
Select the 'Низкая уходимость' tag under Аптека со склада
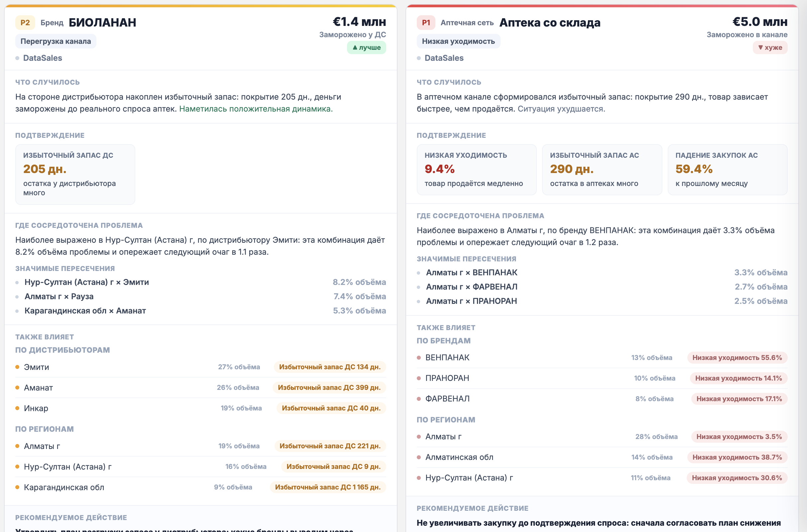(x=458, y=42)
